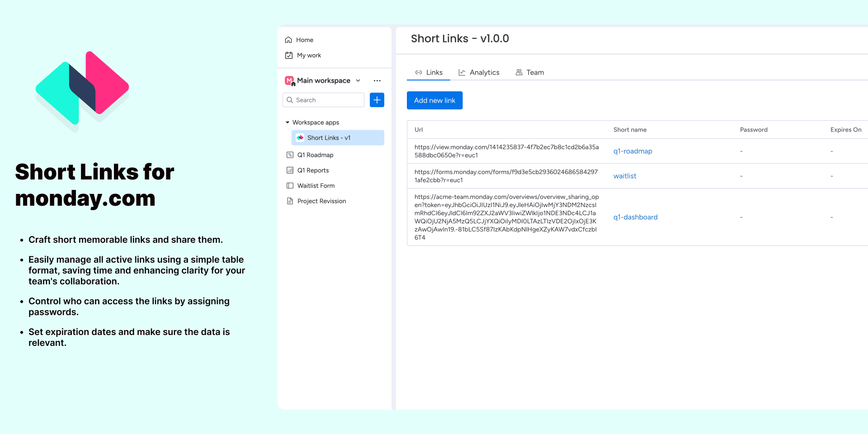Click the Waitlist Form icon

[290, 186]
